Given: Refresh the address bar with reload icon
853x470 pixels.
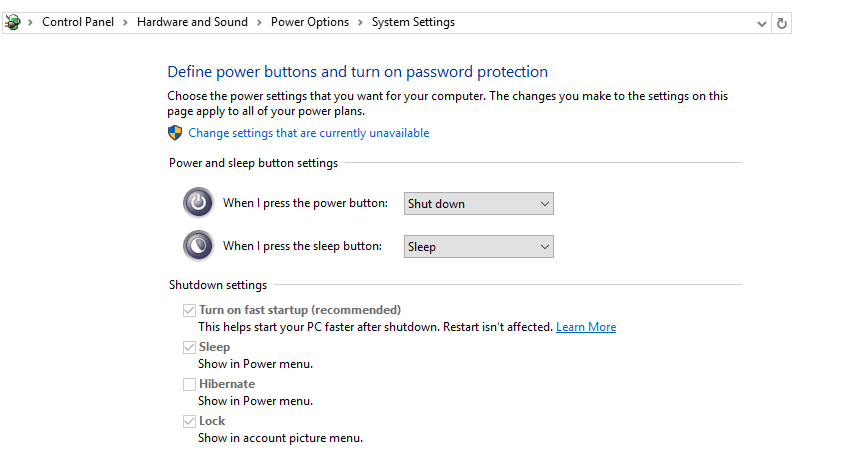Looking at the screenshot, I should click(x=782, y=23).
